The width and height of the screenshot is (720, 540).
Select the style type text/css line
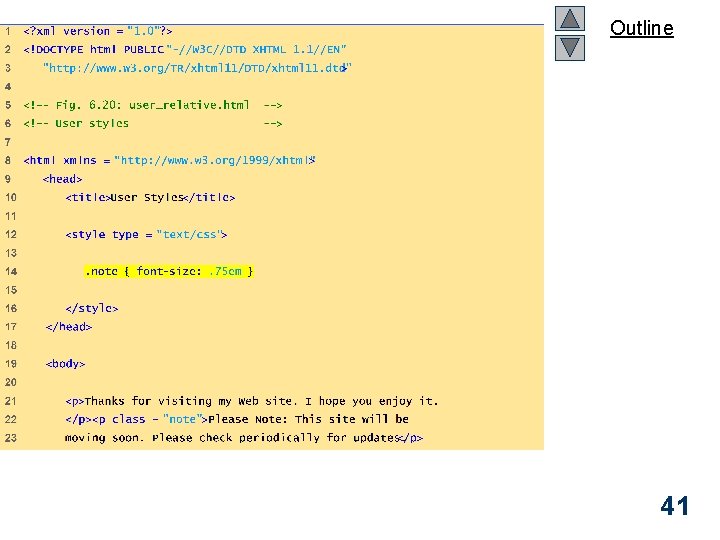146,235
